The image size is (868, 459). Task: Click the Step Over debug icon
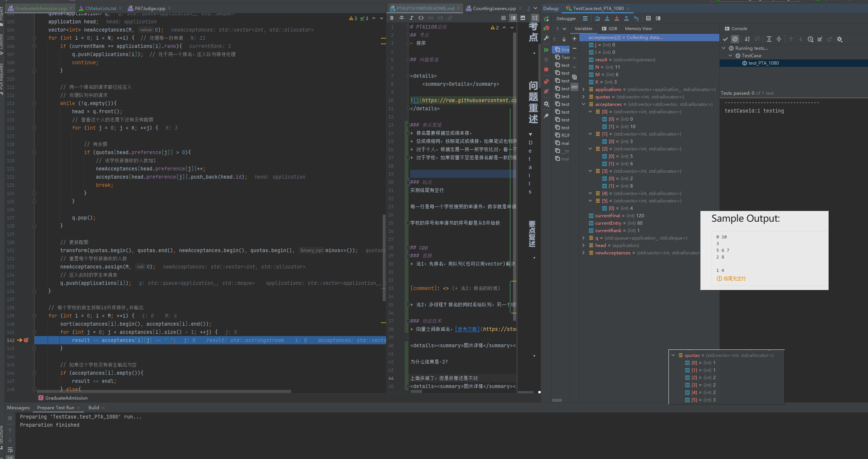click(597, 18)
